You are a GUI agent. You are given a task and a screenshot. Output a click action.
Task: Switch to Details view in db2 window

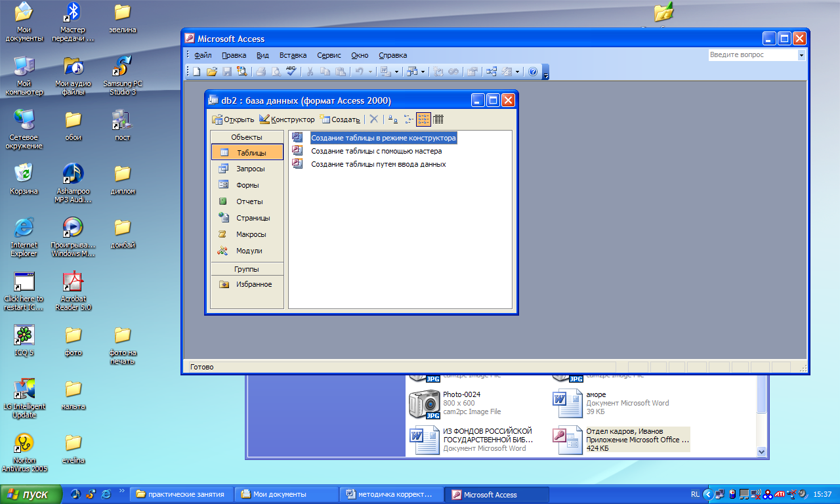pos(438,119)
